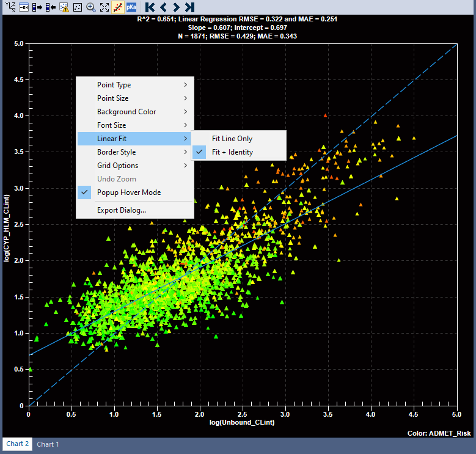
Task: Expand the Border Style submenu arrow
Action: coord(186,152)
